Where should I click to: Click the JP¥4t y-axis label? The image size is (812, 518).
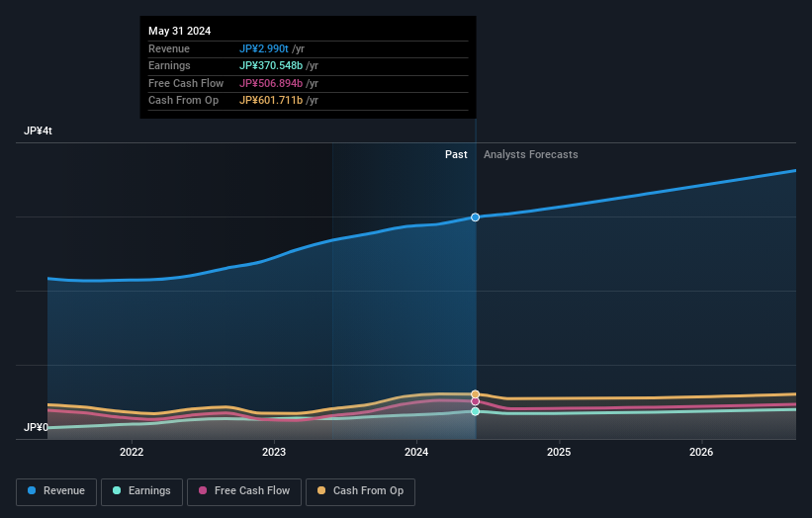pyautogui.click(x=38, y=130)
